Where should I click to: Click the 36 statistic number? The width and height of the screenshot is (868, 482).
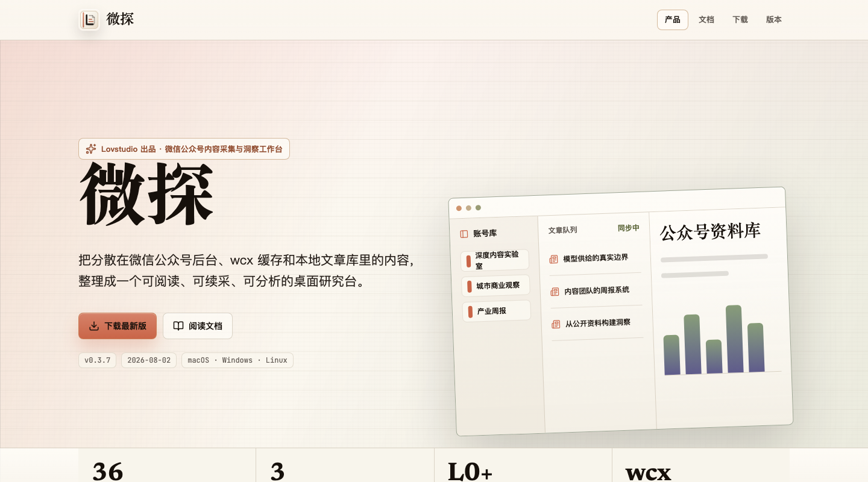[108, 471]
